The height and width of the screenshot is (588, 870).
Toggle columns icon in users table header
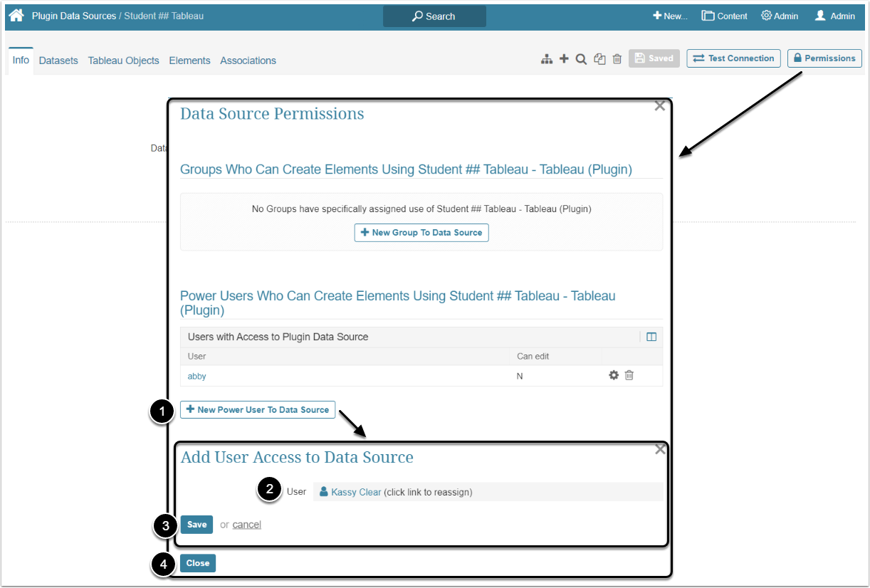[x=651, y=337]
